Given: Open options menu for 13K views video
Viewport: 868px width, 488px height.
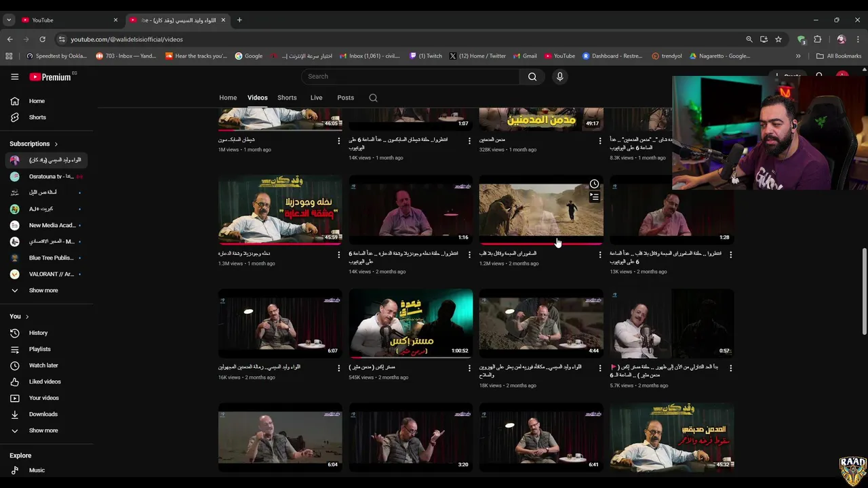Looking at the screenshot, I should pos(730,255).
